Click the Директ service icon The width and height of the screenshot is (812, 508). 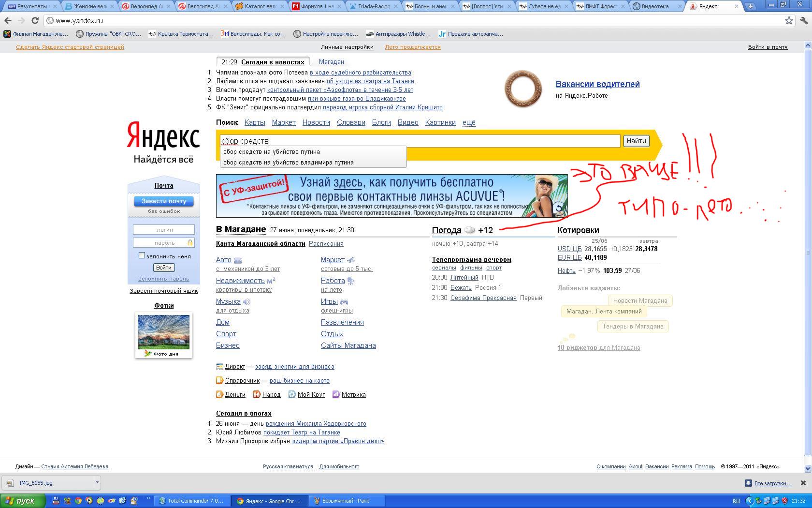coord(219,367)
